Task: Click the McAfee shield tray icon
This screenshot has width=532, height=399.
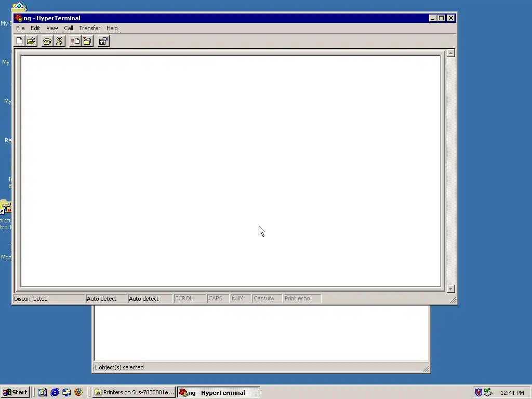Action: (478, 393)
